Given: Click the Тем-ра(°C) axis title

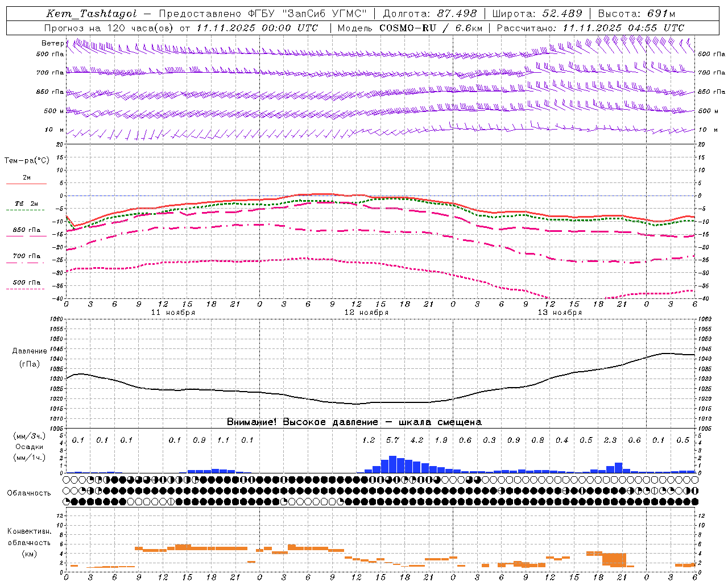Looking at the screenshot, I should (27, 161).
